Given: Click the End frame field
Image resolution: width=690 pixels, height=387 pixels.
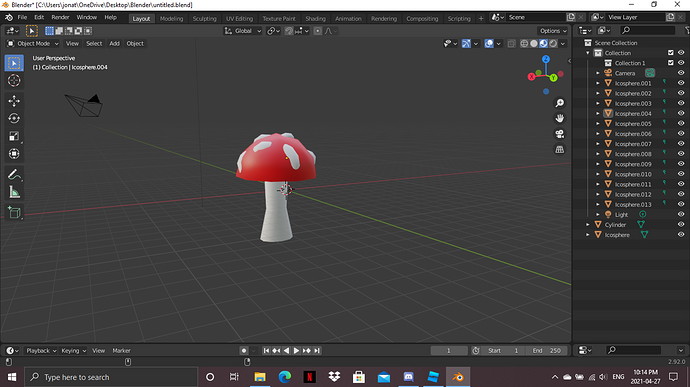Looking at the screenshot, I should [547, 350].
